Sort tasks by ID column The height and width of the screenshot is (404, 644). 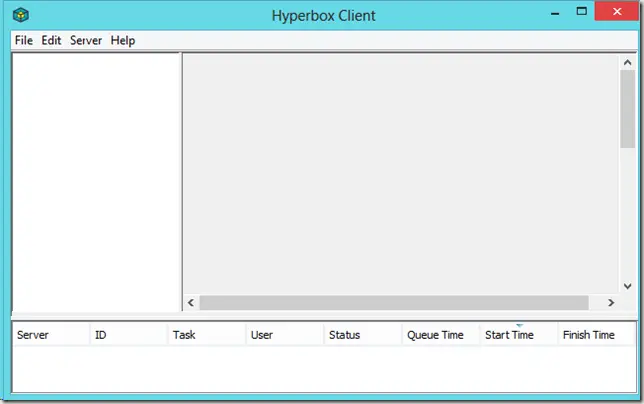(129, 335)
